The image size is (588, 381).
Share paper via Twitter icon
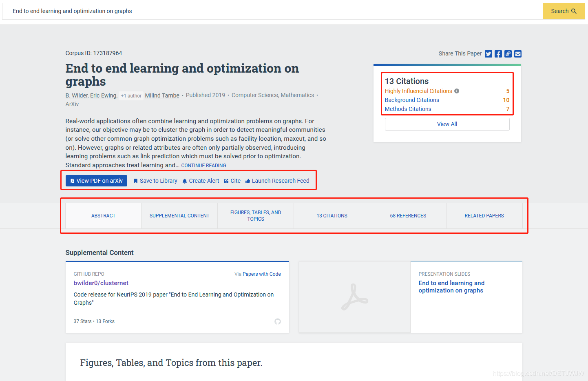pos(488,54)
